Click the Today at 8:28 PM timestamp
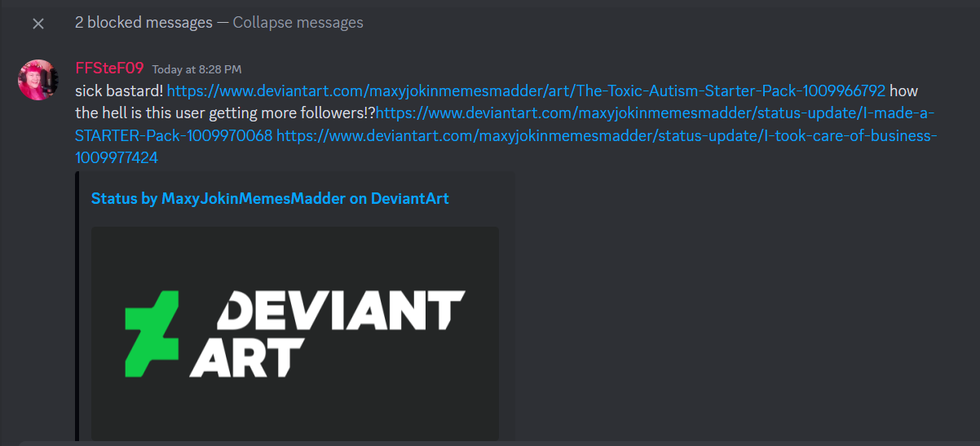This screenshot has width=980, height=446. (x=196, y=69)
